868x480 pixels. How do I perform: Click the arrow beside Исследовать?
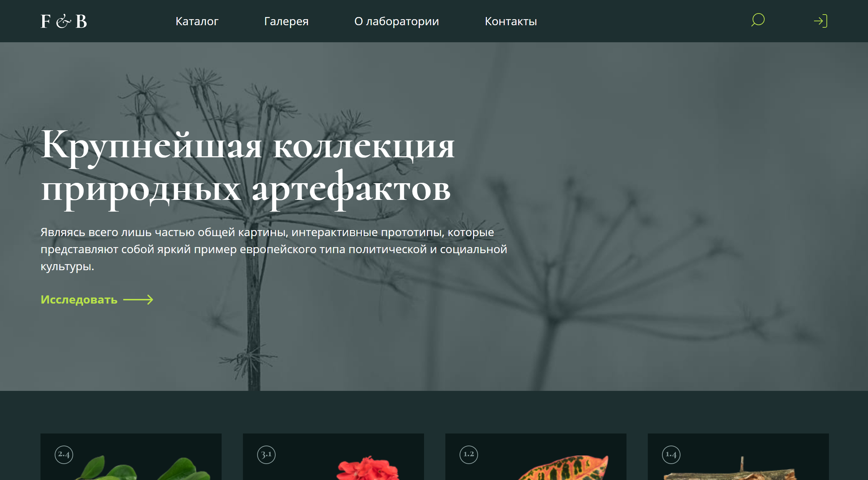click(x=138, y=300)
